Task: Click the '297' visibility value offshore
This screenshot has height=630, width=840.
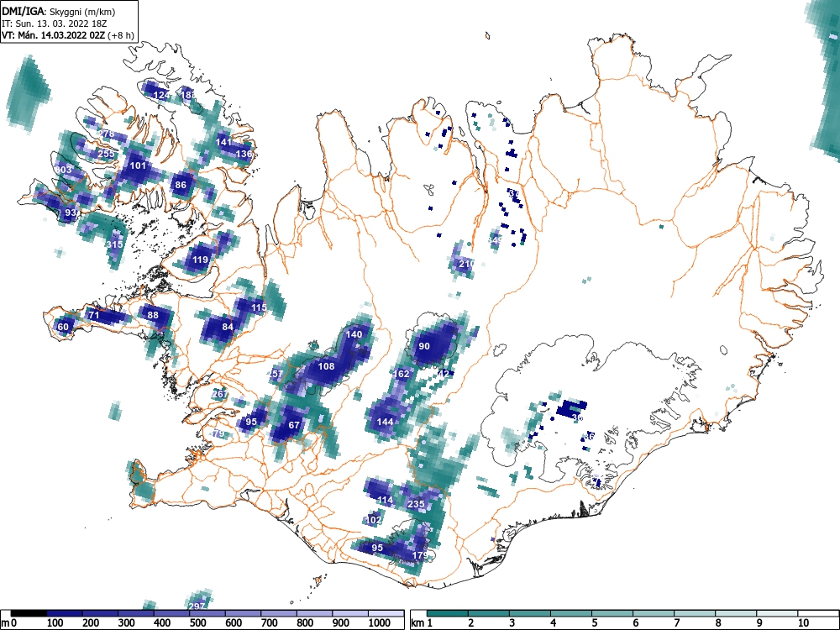Action: pos(197,606)
